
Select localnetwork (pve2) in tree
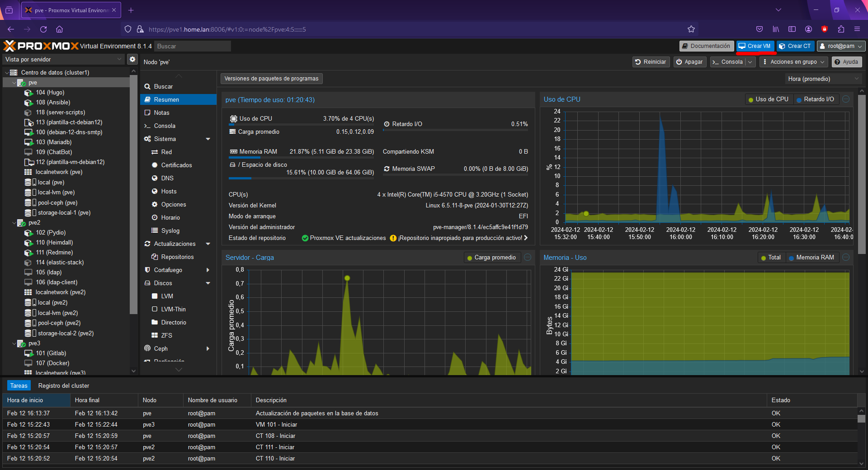point(61,292)
